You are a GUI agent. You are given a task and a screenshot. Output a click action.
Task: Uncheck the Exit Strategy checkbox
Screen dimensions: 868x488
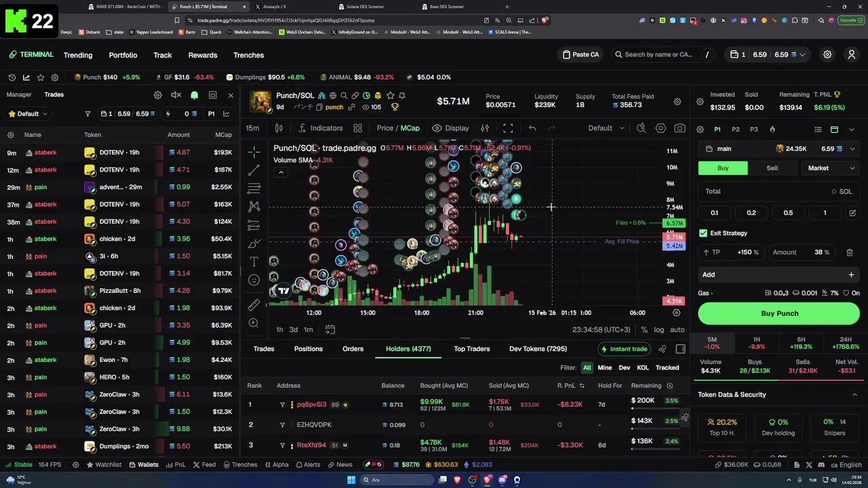703,233
